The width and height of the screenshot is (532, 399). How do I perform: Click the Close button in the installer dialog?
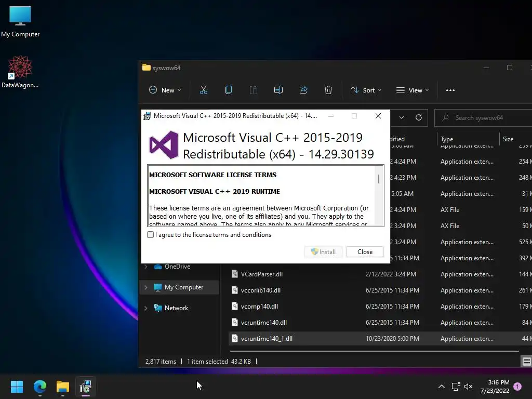(365, 252)
